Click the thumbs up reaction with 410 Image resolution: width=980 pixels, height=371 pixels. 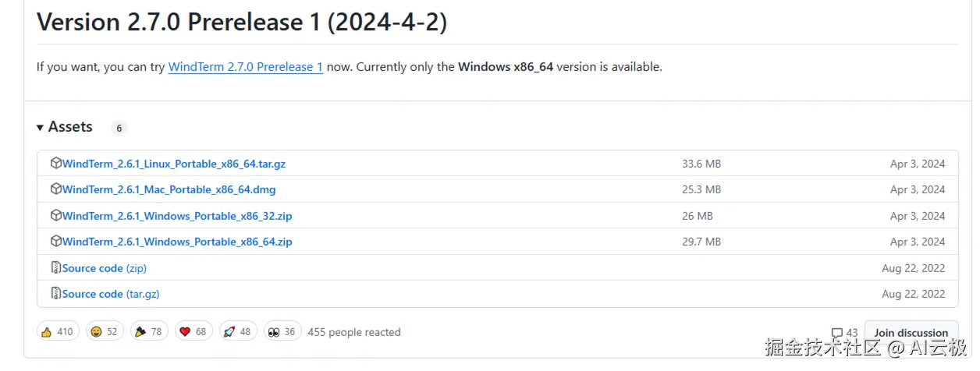point(57,332)
